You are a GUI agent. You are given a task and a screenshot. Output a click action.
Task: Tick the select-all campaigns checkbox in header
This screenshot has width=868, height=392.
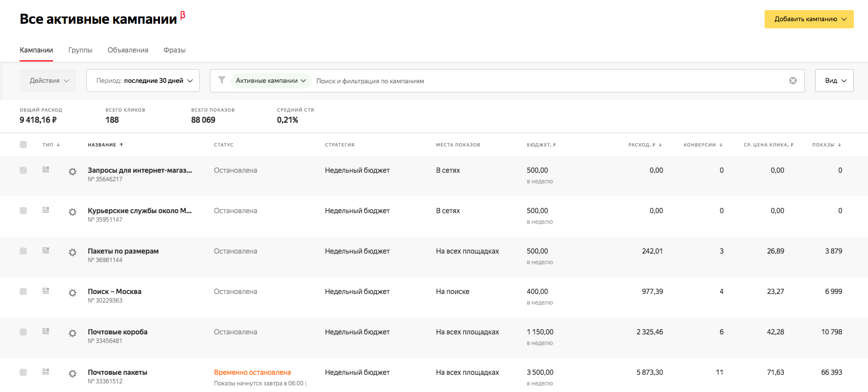23,144
